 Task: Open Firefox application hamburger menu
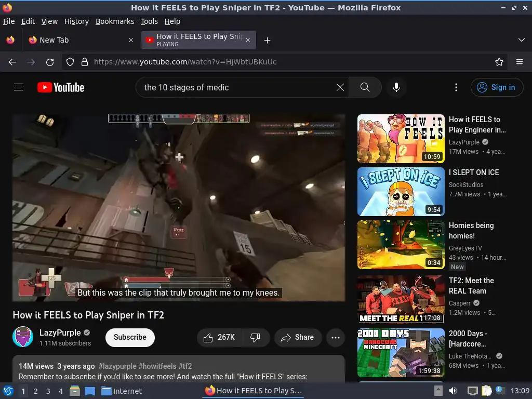pos(520,62)
